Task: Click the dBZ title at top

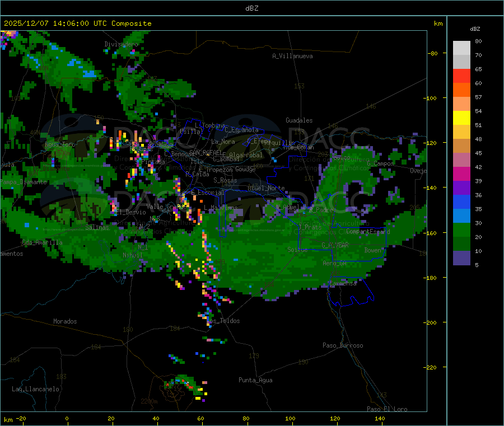Action: tap(251, 8)
